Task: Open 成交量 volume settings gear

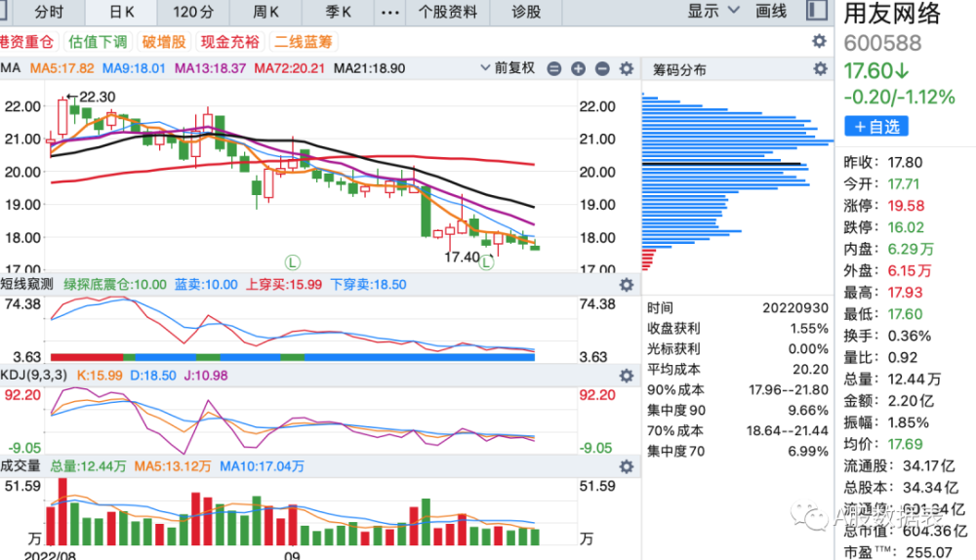Action: [627, 466]
